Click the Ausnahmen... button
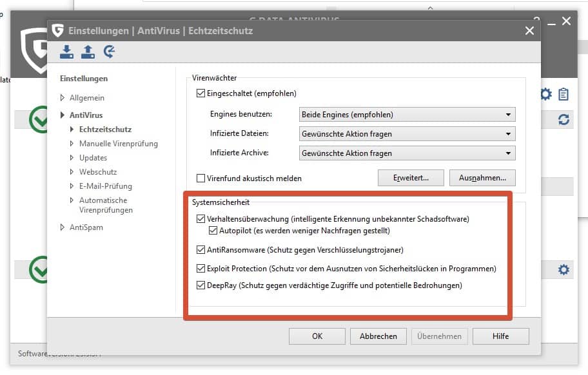 (482, 178)
